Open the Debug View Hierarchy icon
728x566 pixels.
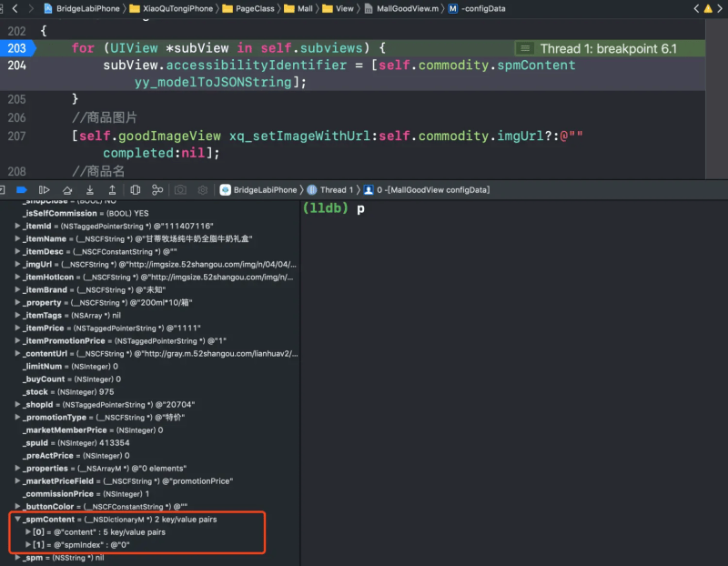tap(135, 190)
